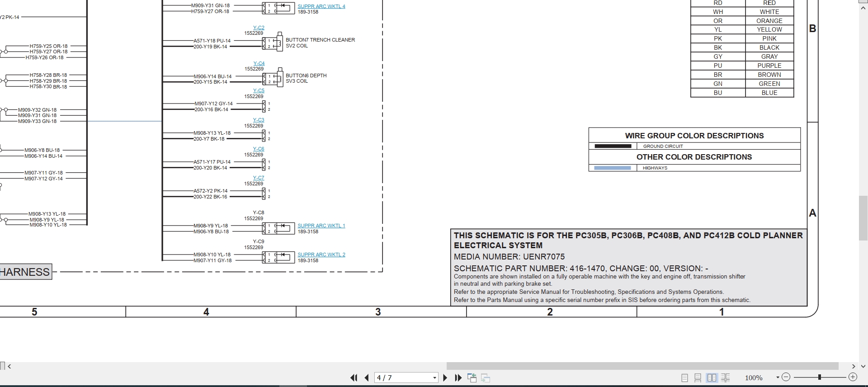This screenshot has width=868, height=387.
Task: Click the horizontal scrollbar left arrow
Action: pos(9,366)
